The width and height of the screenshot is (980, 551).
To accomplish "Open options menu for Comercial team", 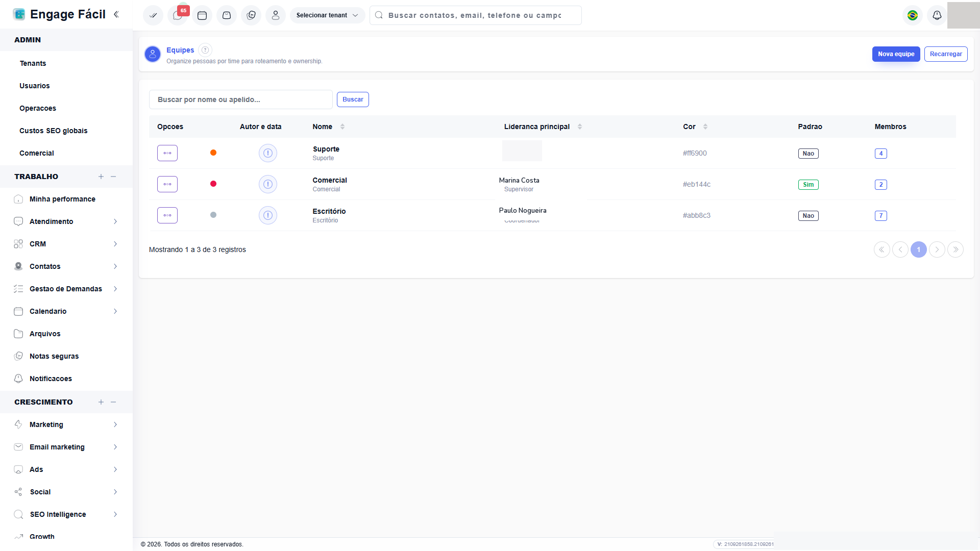I will [x=167, y=184].
